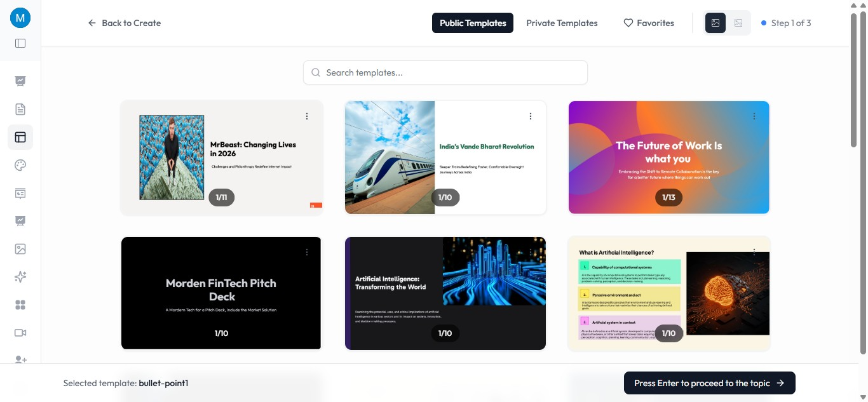
Task: Click the back arrow beside Back to Create
Action: (92, 23)
